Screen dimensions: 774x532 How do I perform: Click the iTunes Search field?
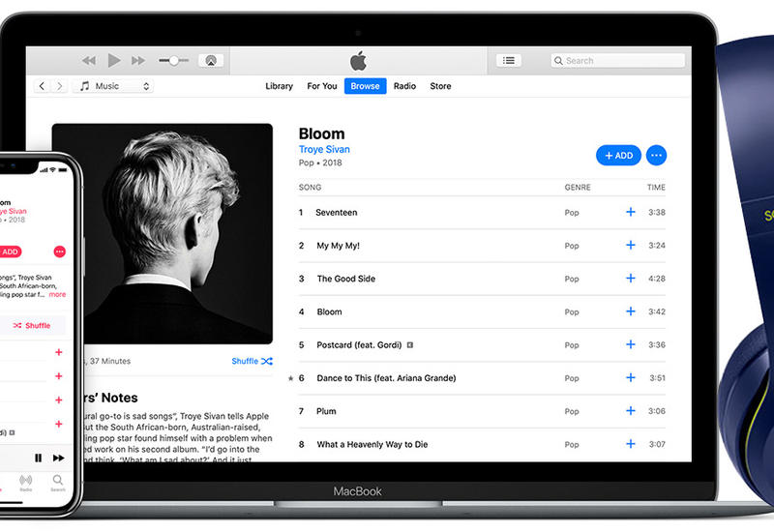coord(618,61)
